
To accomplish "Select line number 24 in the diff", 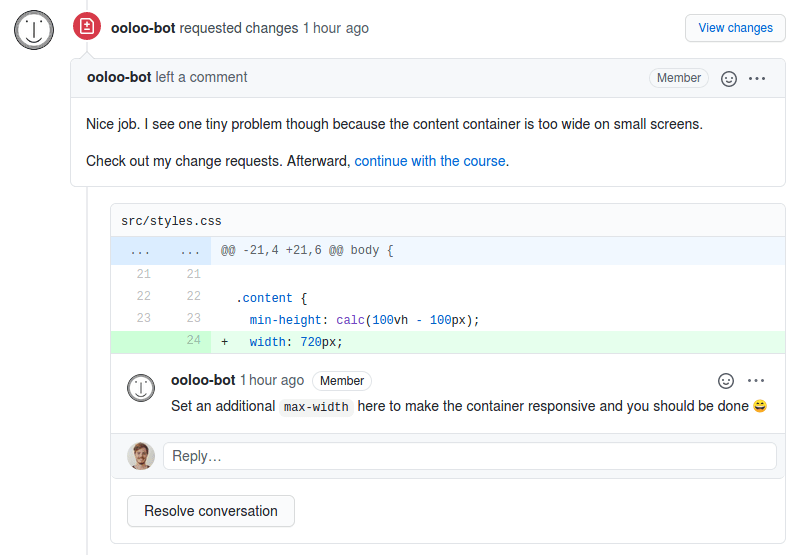I will pyautogui.click(x=193, y=340).
